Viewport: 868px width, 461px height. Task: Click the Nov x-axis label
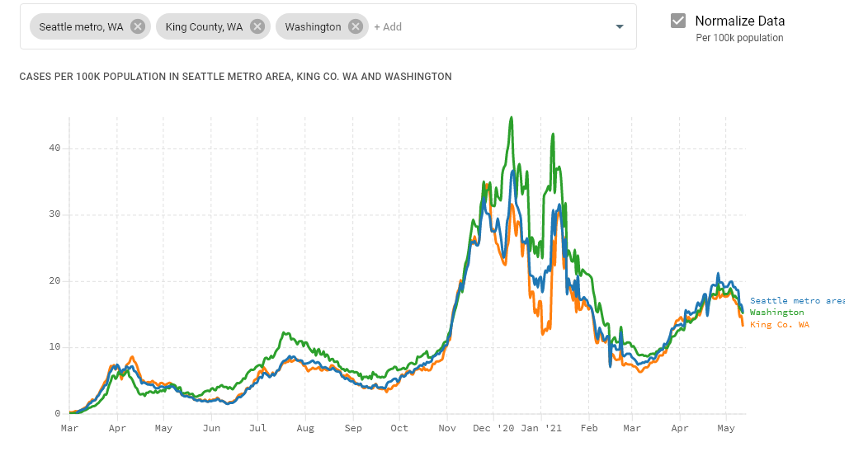[x=446, y=428]
